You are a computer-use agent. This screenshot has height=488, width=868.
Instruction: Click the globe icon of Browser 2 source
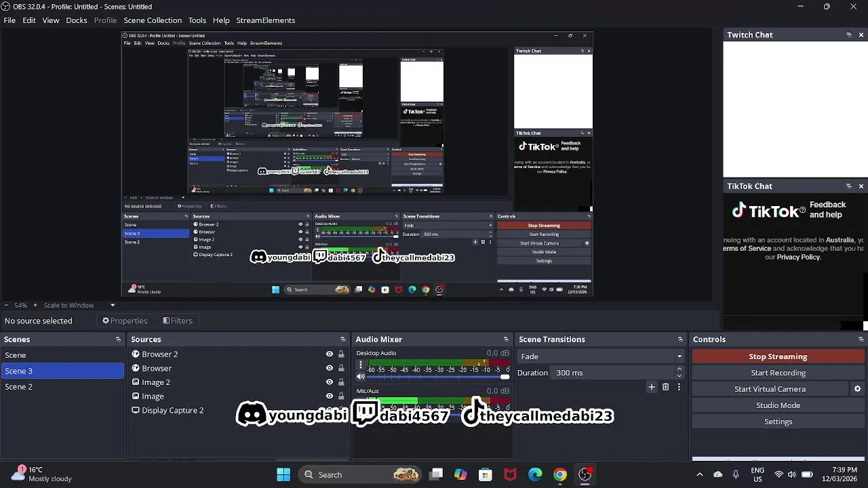[136, 354]
